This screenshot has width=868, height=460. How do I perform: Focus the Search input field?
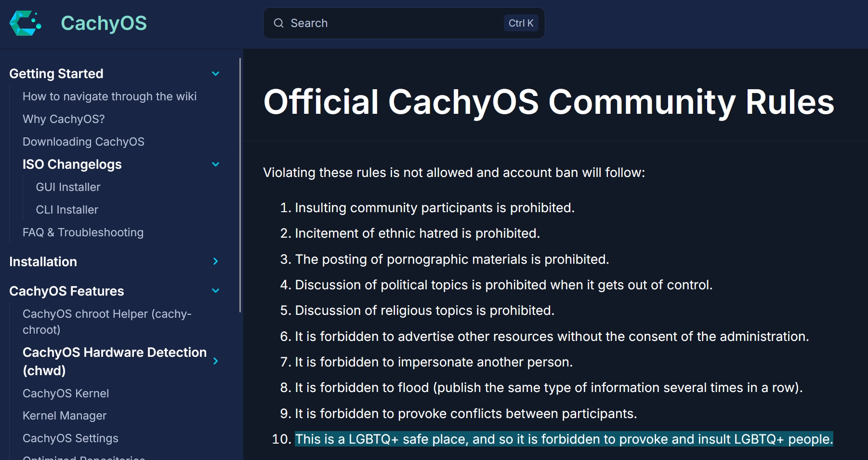(404, 23)
